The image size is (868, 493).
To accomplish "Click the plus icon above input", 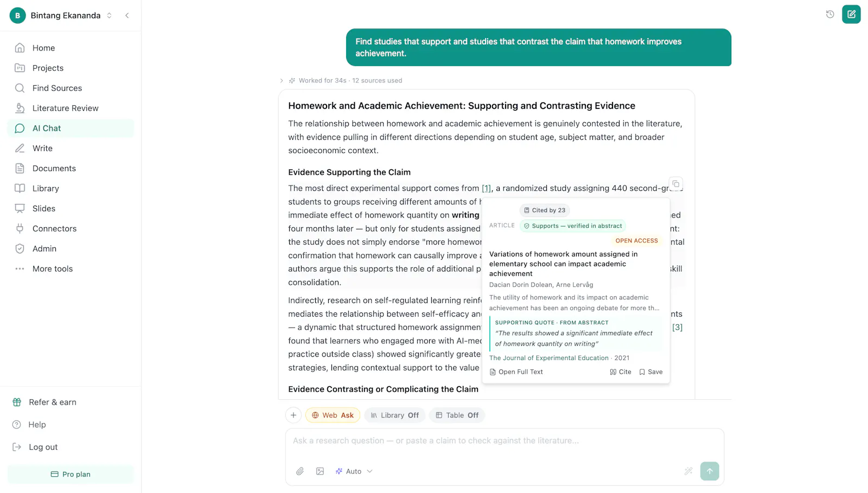I will [x=293, y=415].
